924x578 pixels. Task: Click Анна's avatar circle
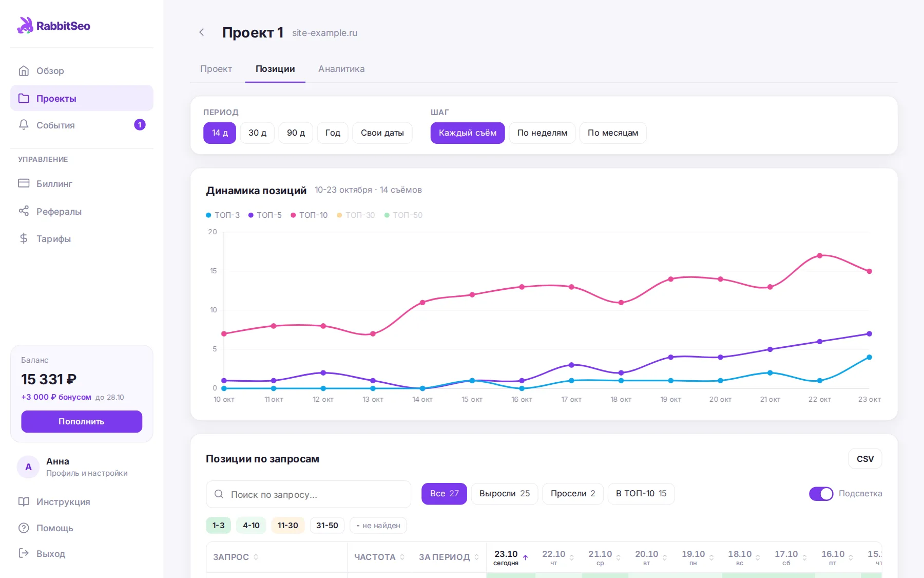pyautogui.click(x=28, y=467)
